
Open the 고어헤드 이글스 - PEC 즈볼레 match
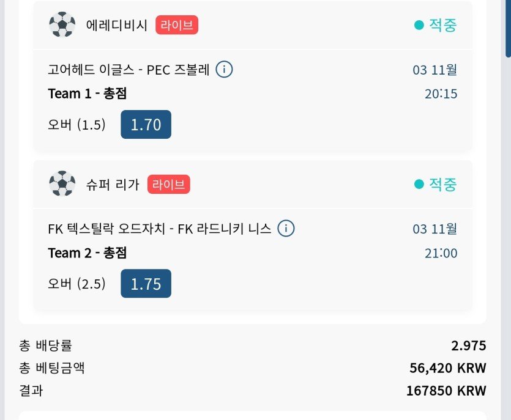click(129, 70)
